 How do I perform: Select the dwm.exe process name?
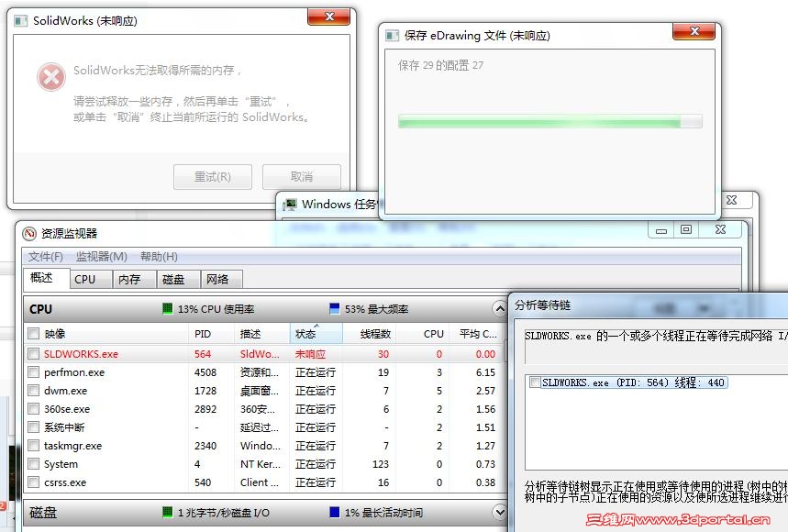[x=65, y=391]
